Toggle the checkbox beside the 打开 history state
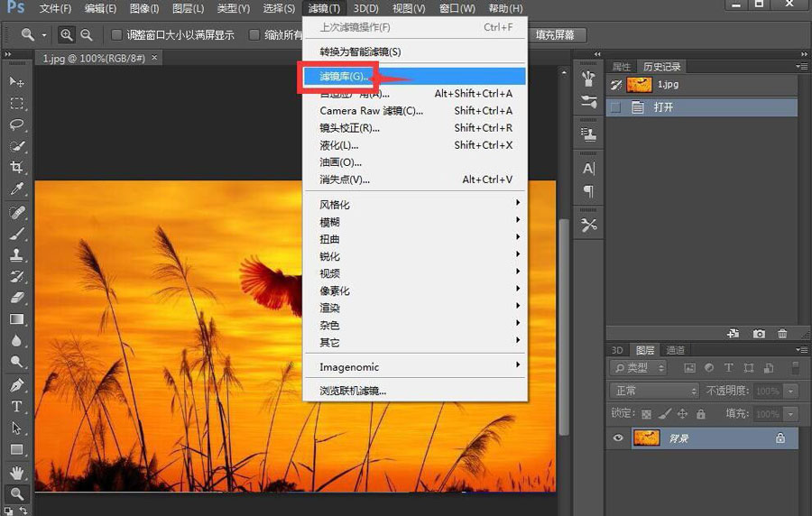 [x=616, y=106]
